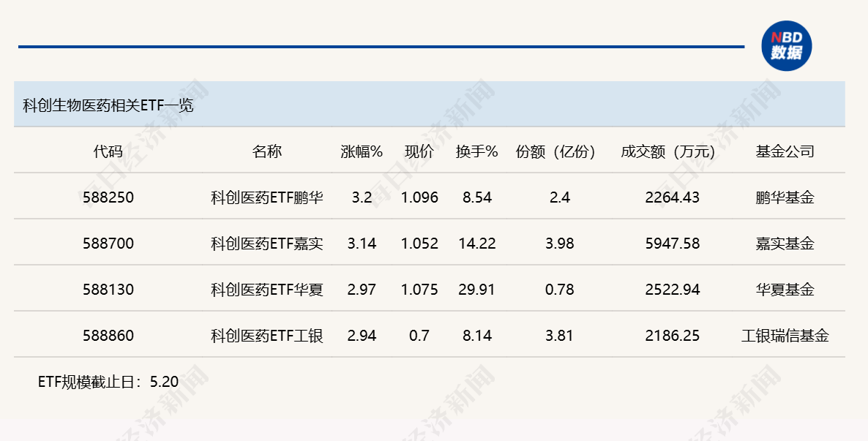Click trade amount 2264.43
Screen dimensions: 868x441
672,197
